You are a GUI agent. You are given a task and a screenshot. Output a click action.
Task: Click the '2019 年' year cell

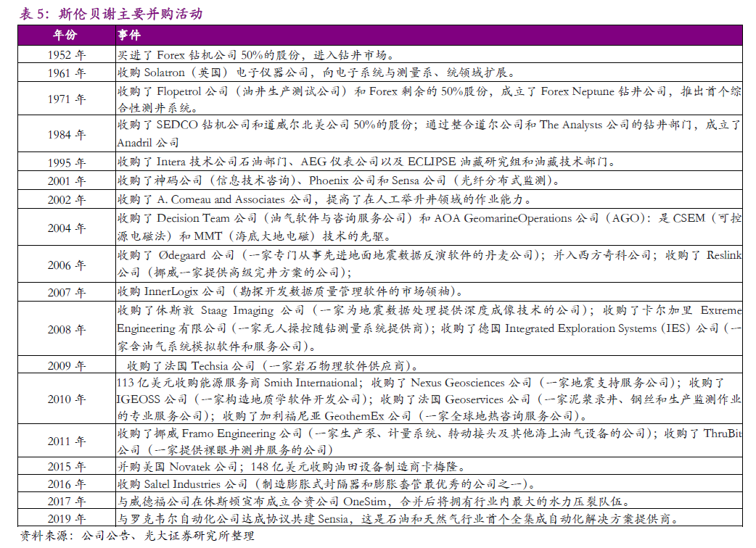click(x=67, y=518)
